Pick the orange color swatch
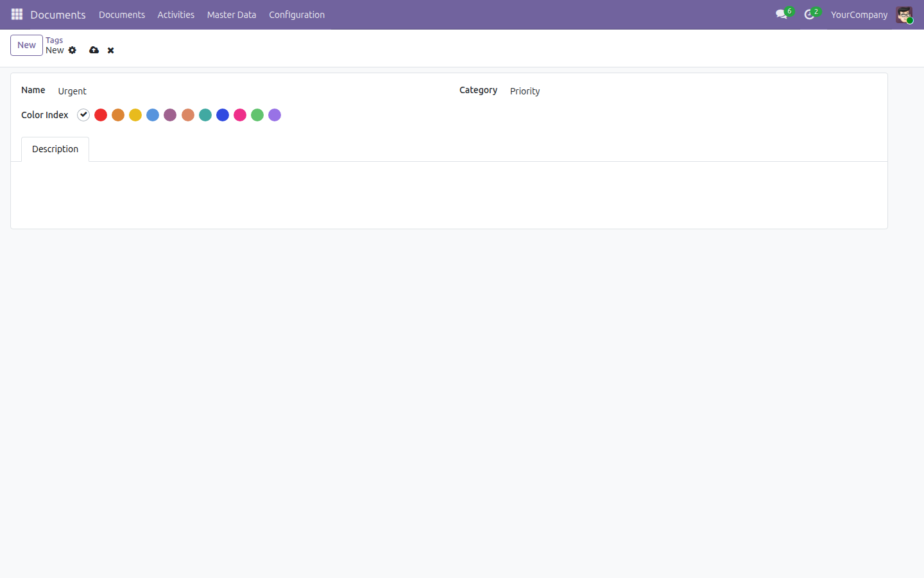The width and height of the screenshot is (924, 578). [x=118, y=115]
